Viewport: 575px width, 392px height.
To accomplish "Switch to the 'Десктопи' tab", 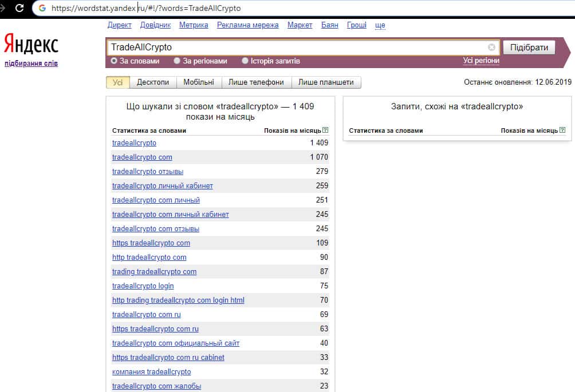I will pos(153,82).
